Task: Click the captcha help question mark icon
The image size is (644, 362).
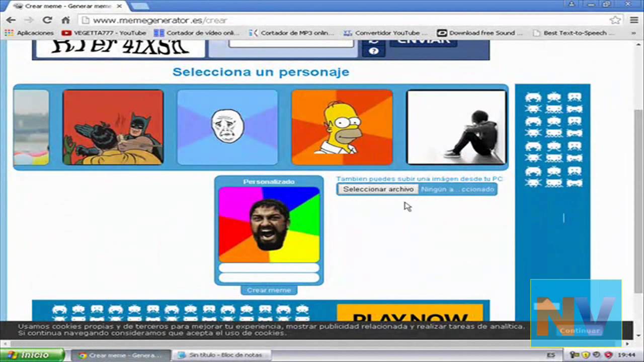Action: (373, 51)
